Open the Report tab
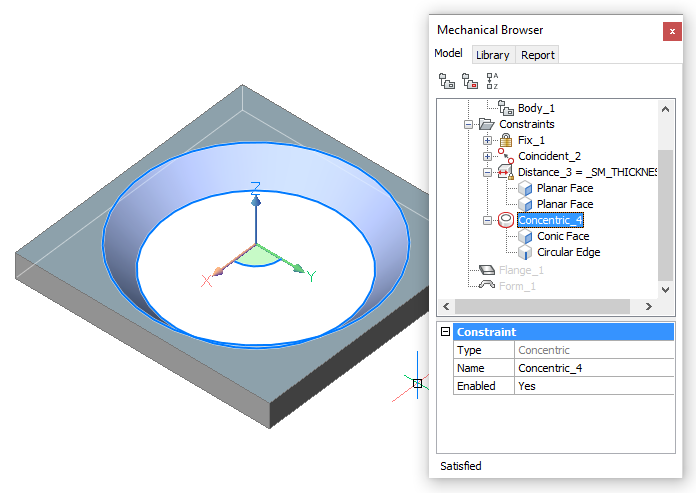Viewport: 696px width, 493px height. [537, 55]
